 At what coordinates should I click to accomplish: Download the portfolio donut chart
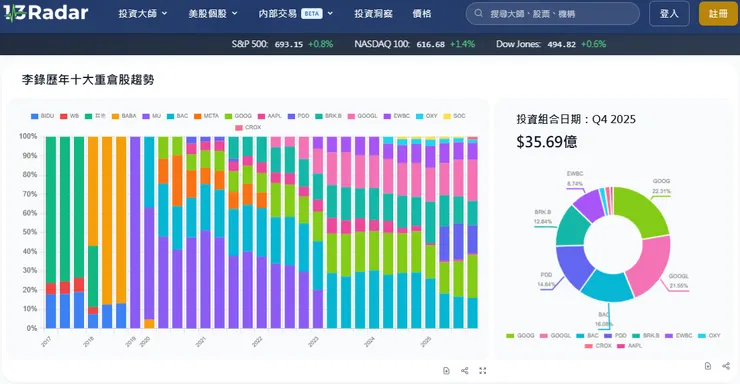(x=707, y=366)
